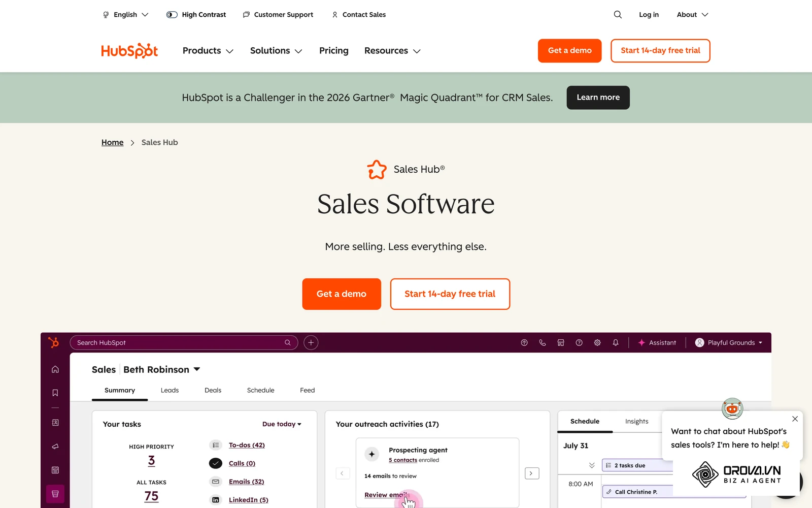812x508 pixels.
Task: Click the header Start 14-day free trial
Action: coord(660,51)
